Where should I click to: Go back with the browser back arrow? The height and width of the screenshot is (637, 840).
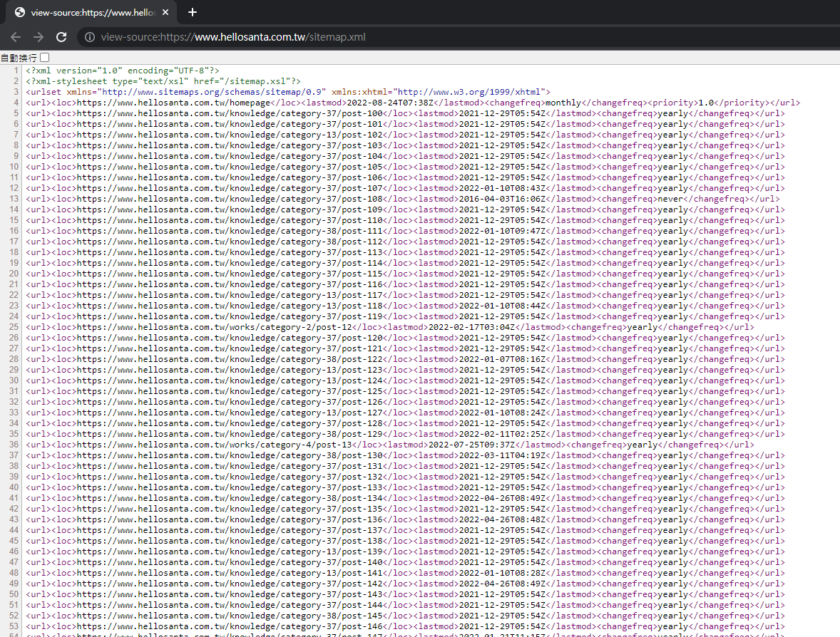coord(16,37)
